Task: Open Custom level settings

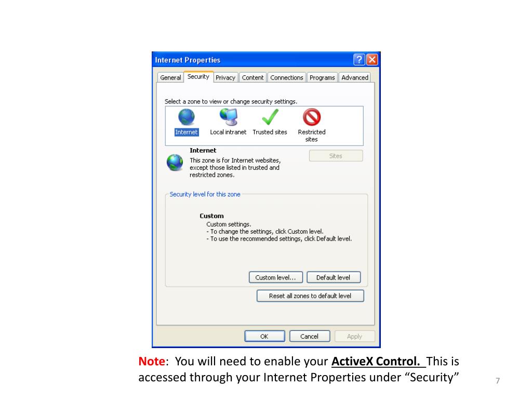Action: 275,277
